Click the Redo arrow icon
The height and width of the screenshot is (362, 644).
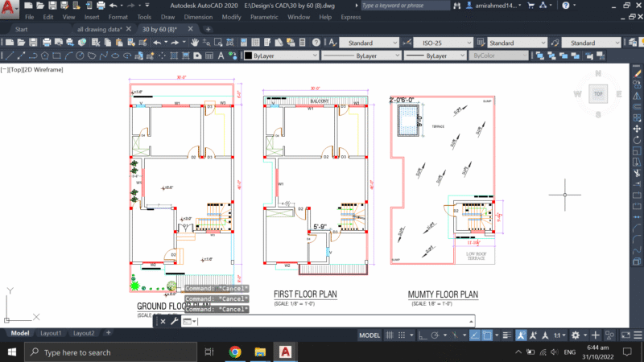click(175, 43)
